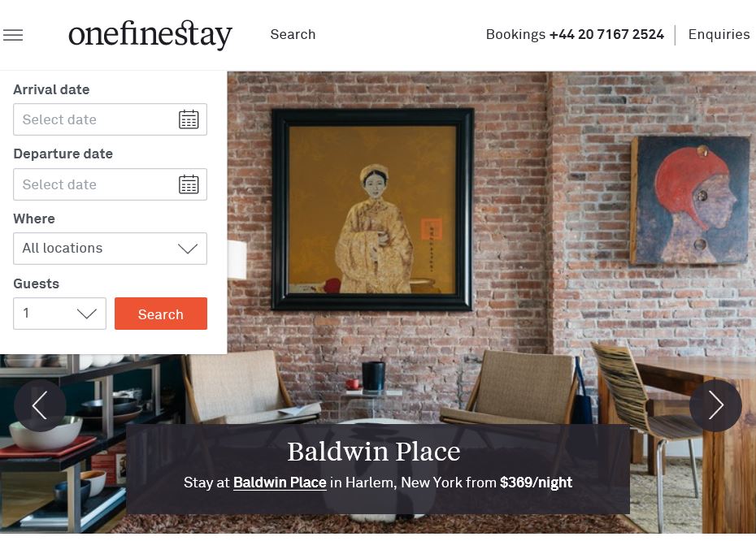Expand the Guests number dropdown
Screen dimensions: 756x541
[60, 314]
